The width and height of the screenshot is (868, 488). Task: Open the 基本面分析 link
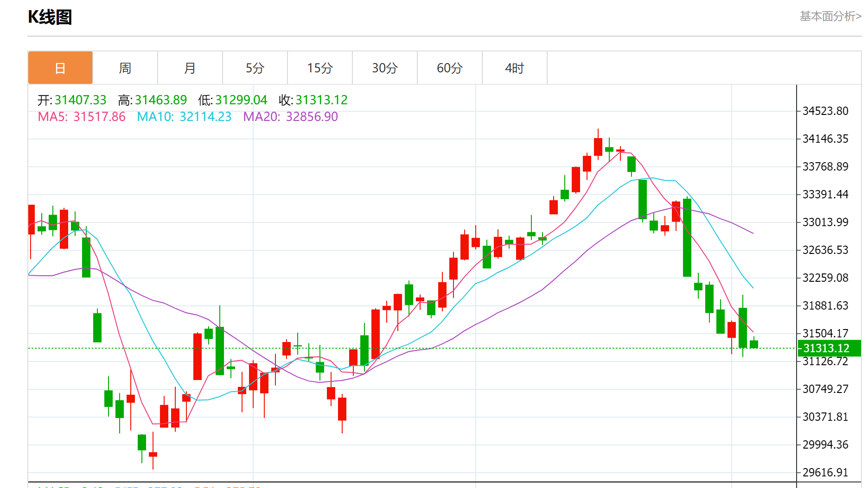click(830, 16)
